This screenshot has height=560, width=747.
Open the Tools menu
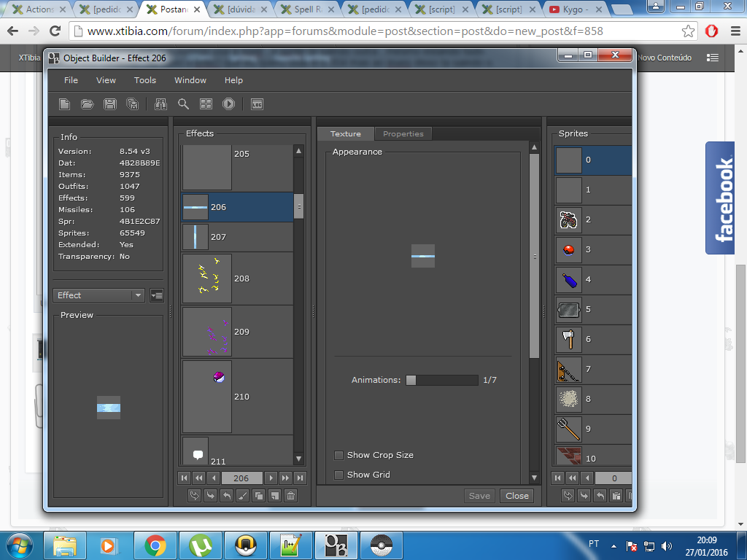click(x=145, y=80)
